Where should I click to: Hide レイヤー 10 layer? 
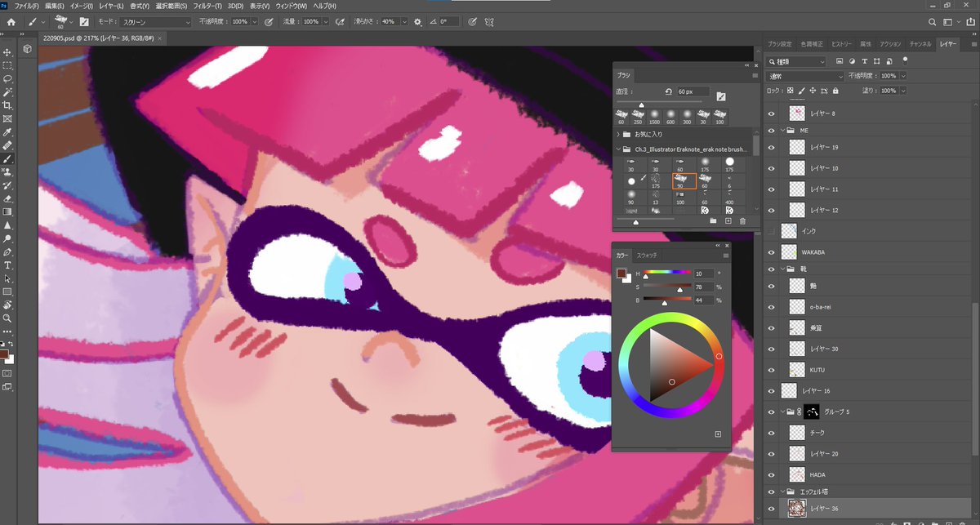[772, 168]
